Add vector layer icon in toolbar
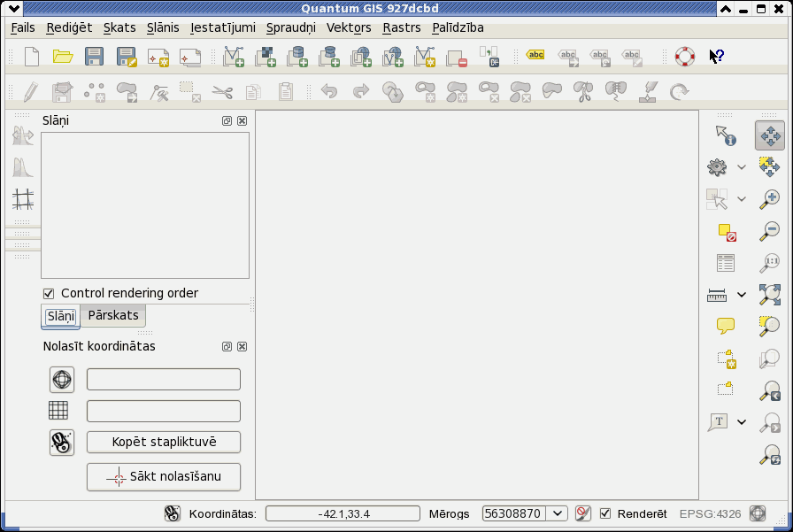Screen dimensions: 793x532 click(234, 57)
